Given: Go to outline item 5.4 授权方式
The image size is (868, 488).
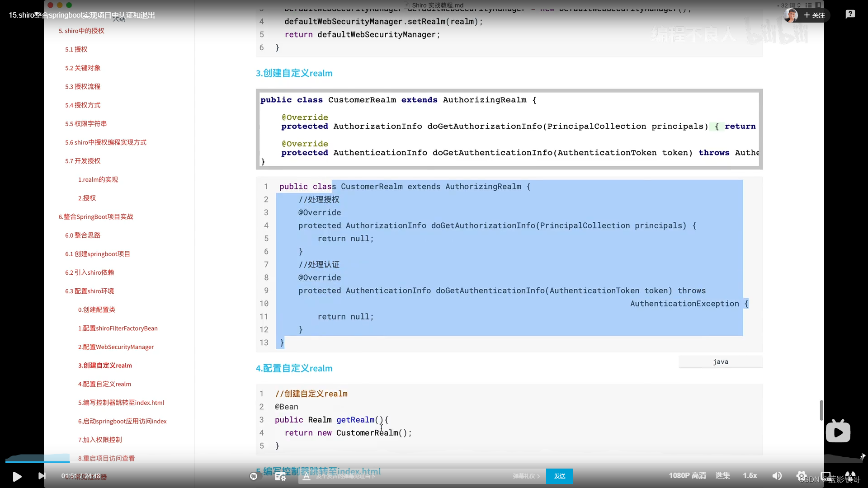Looking at the screenshot, I should click(x=83, y=105).
